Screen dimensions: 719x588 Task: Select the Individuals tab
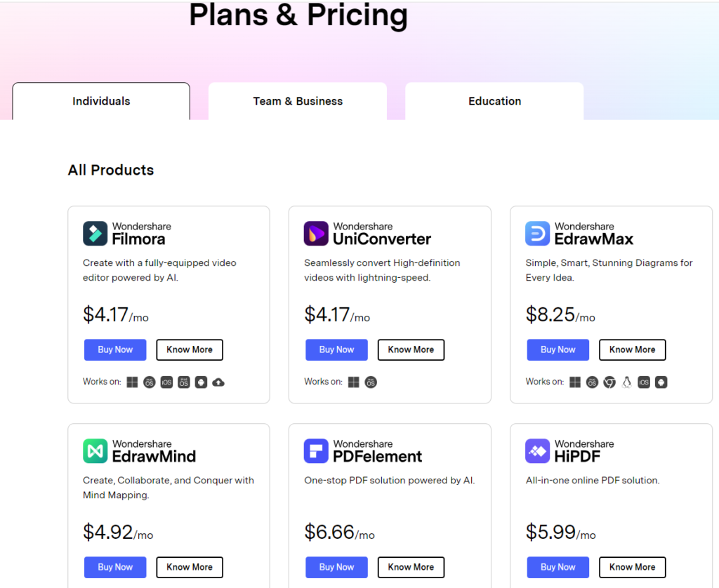[x=101, y=101]
